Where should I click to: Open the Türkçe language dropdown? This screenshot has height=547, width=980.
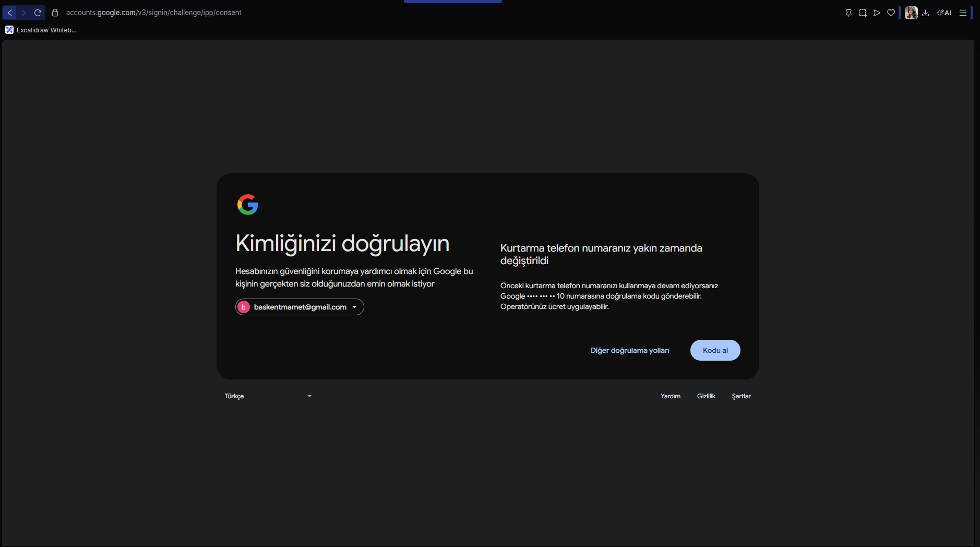[x=268, y=396]
